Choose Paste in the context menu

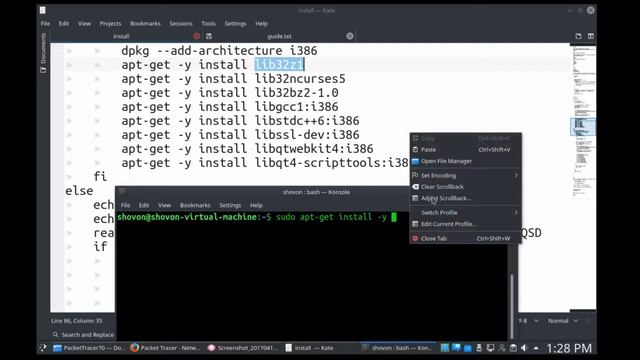coord(465,150)
